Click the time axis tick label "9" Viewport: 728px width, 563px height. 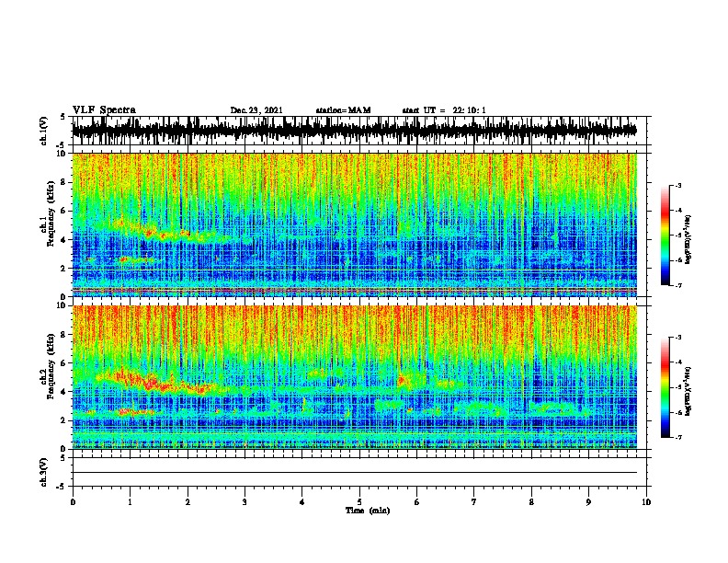(x=588, y=502)
